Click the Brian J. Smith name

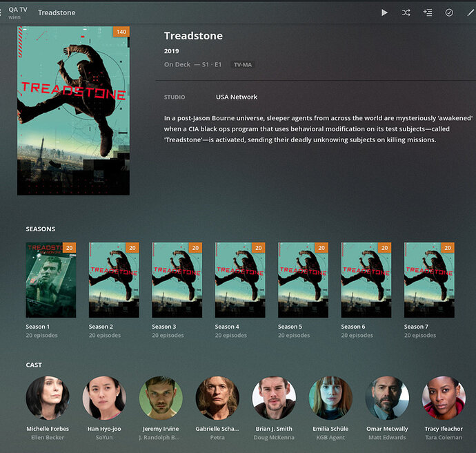274,429
